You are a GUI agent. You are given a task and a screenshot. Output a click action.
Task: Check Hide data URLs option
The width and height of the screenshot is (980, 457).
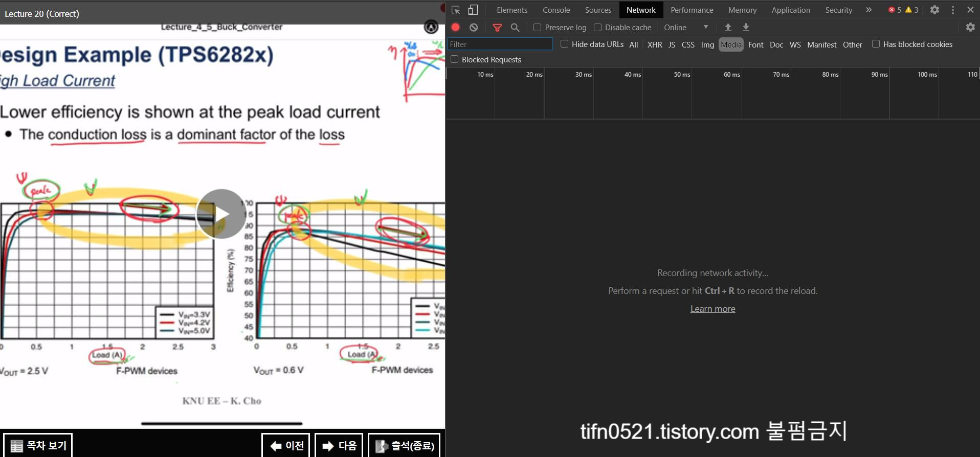click(564, 44)
